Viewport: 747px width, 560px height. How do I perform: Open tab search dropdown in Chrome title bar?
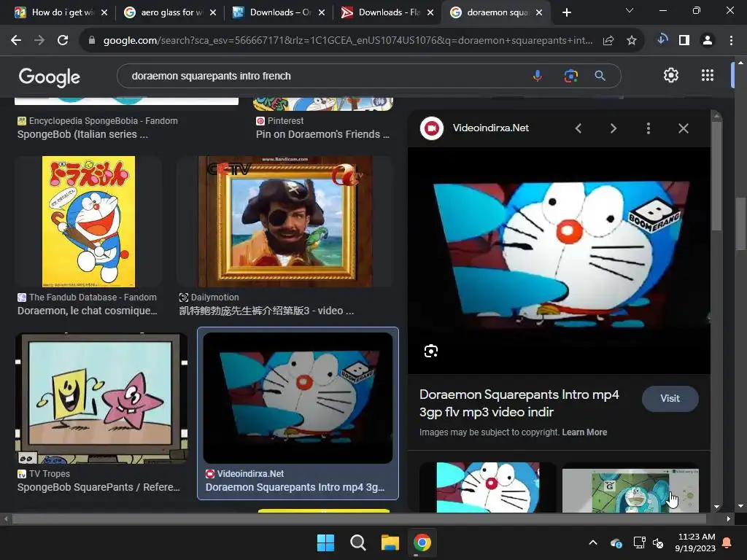630,10
